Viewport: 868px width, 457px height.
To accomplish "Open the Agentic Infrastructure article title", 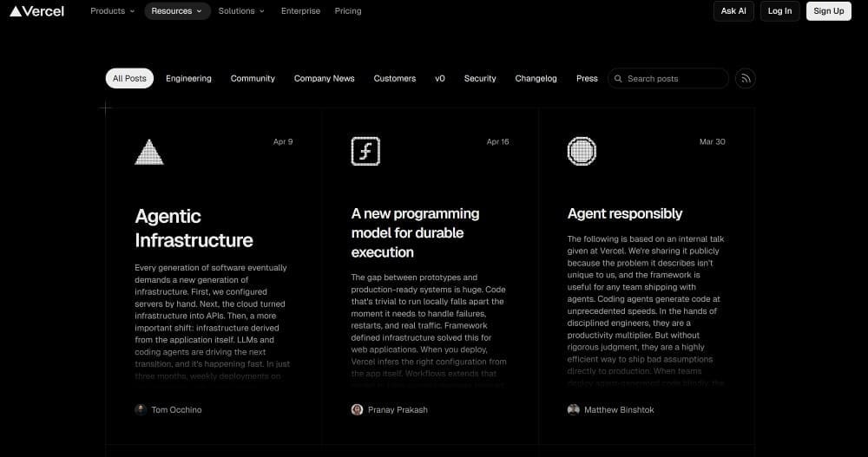I will click(194, 228).
